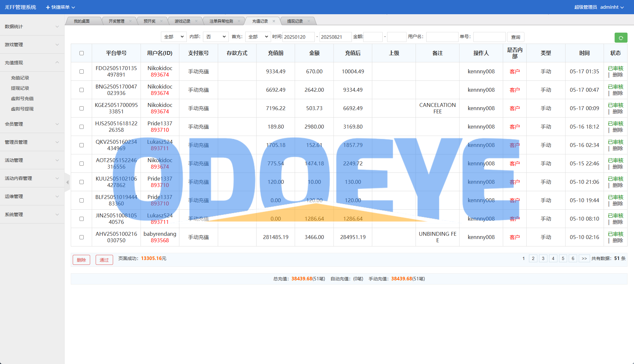Switch to the 预开奖 tab

[x=149, y=21]
